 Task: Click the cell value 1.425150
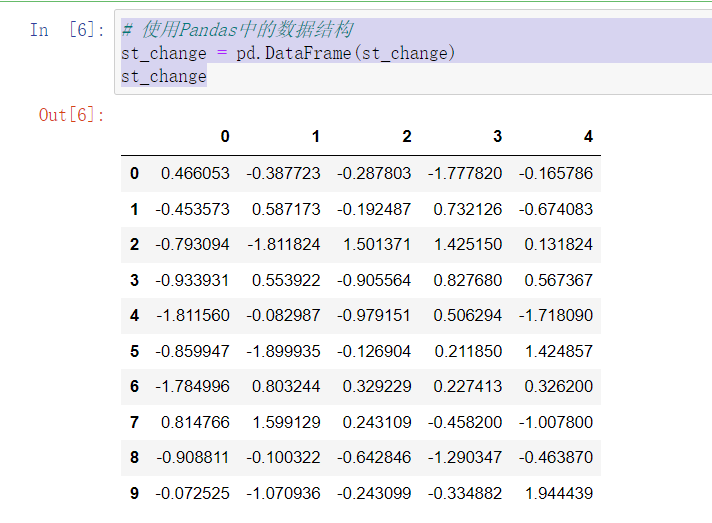tap(468, 245)
